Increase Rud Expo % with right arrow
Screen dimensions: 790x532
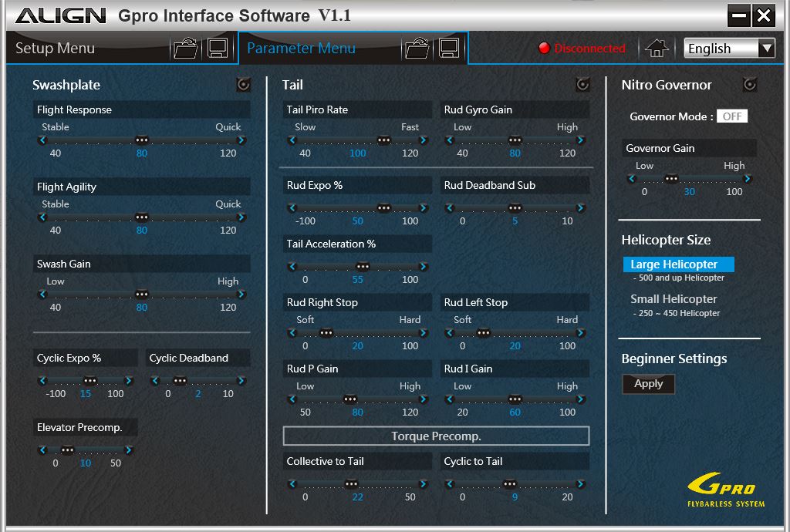424,208
